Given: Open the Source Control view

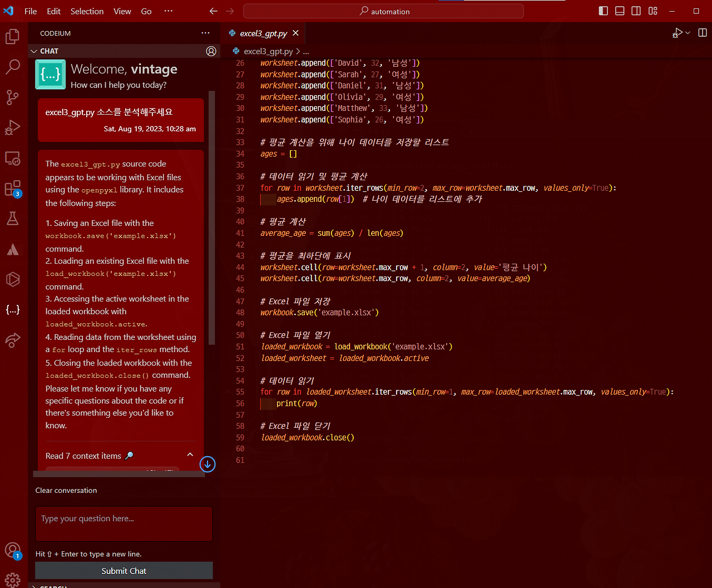Looking at the screenshot, I should point(12,97).
